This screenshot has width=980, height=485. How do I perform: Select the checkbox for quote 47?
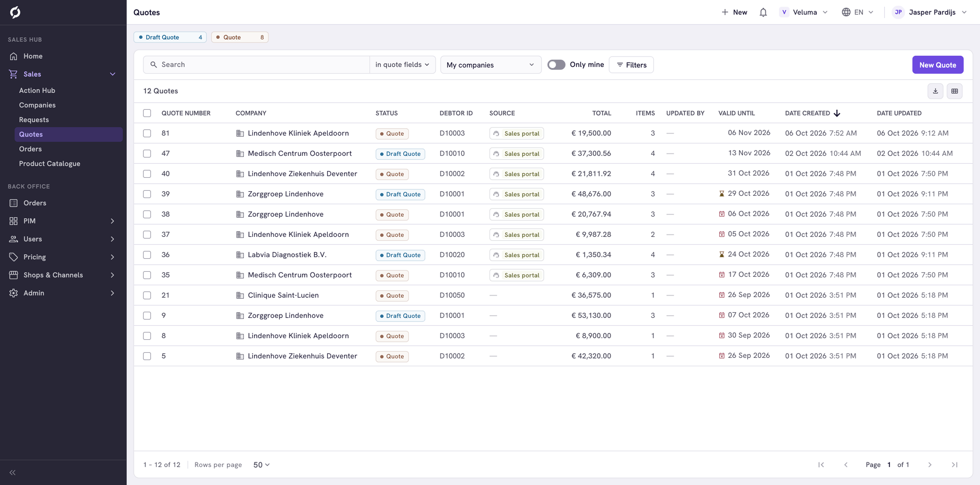tap(147, 154)
